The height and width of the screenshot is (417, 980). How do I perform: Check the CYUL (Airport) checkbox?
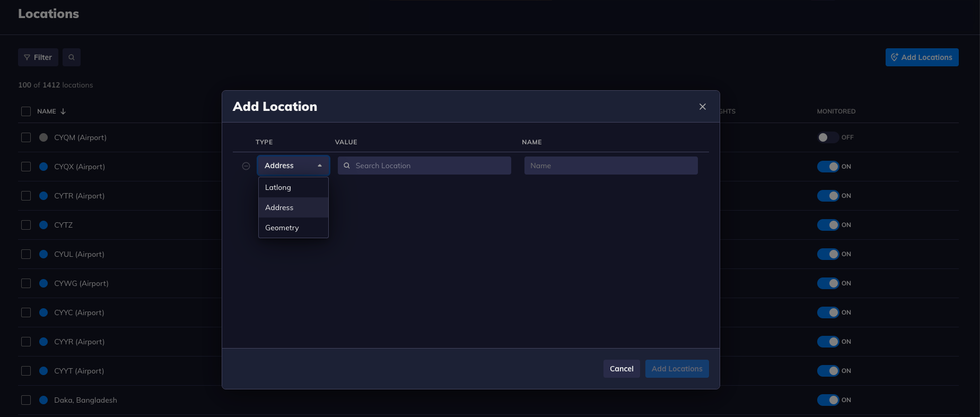point(26,254)
